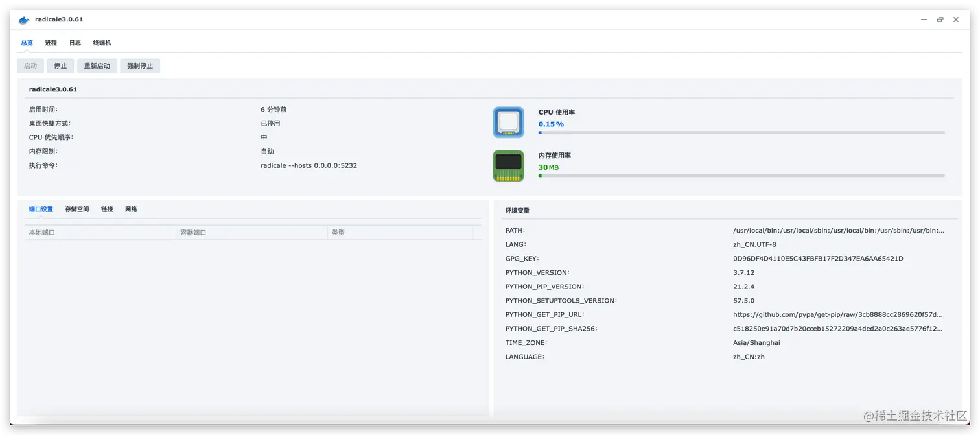Viewport: 980px width, 435px height.
Task: Click the 重新启动 button
Action: coord(97,65)
